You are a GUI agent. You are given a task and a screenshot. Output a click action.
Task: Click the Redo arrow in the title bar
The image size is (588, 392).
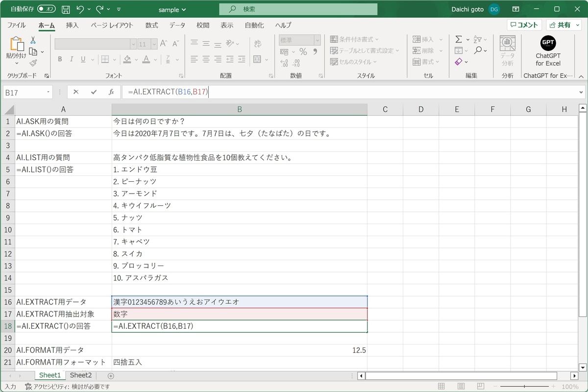point(100,9)
